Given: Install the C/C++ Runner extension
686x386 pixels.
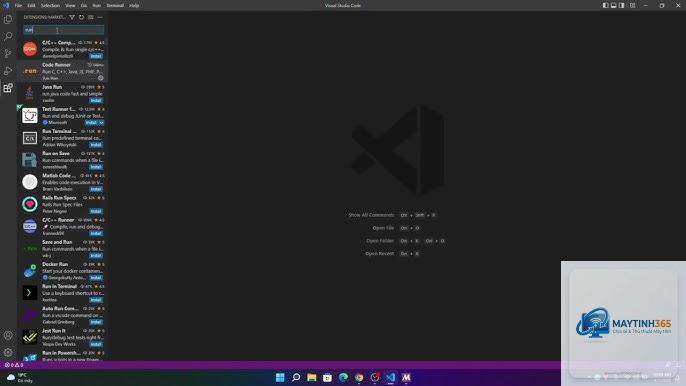Looking at the screenshot, I should click(96, 233).
